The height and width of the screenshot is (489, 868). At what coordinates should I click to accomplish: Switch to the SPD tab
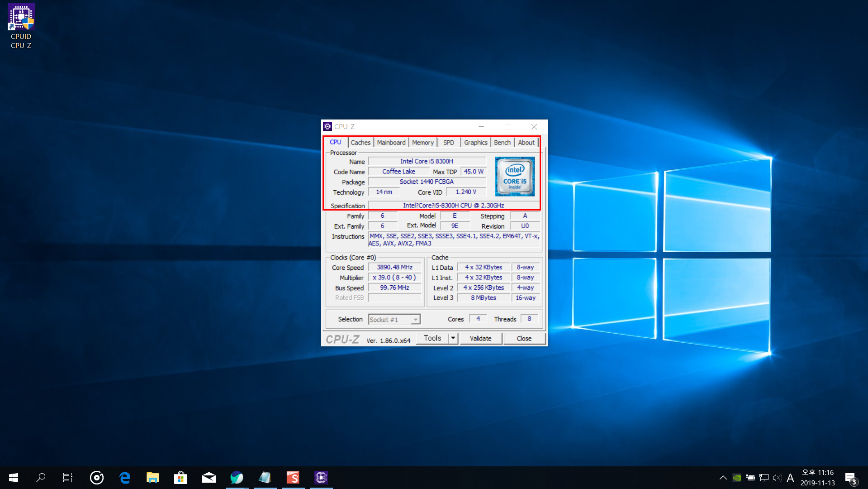click(x=449, y=143)
